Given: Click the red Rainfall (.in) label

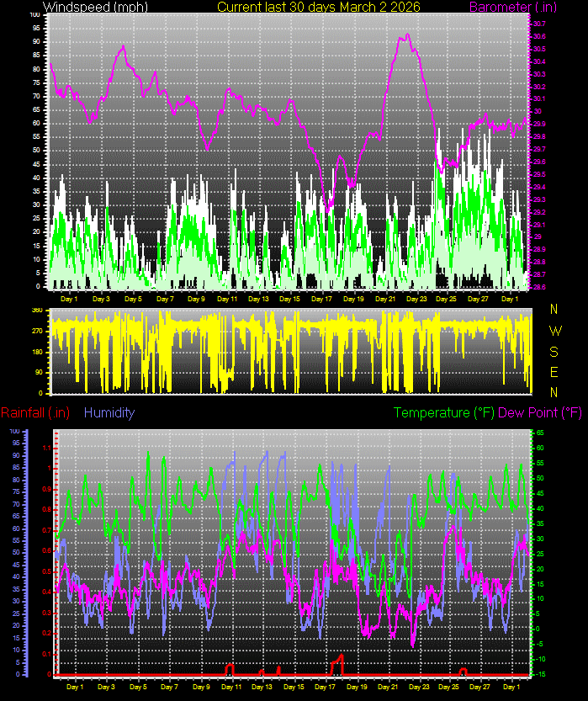Looking at the screenshot, I should coord(35,412).
